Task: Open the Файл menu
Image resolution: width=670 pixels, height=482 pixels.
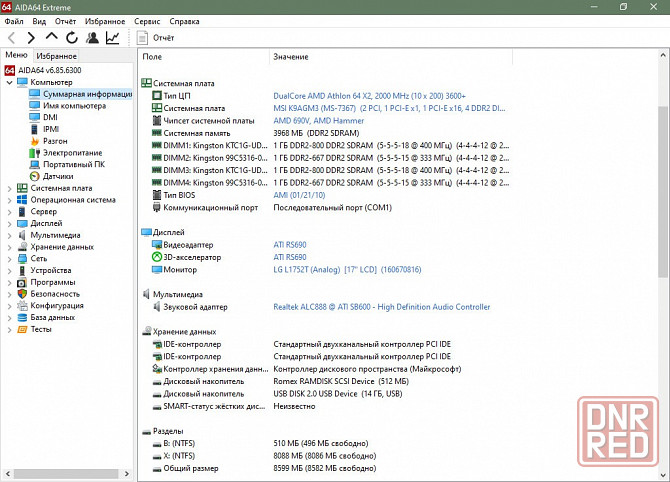Action: pos(14,21)
